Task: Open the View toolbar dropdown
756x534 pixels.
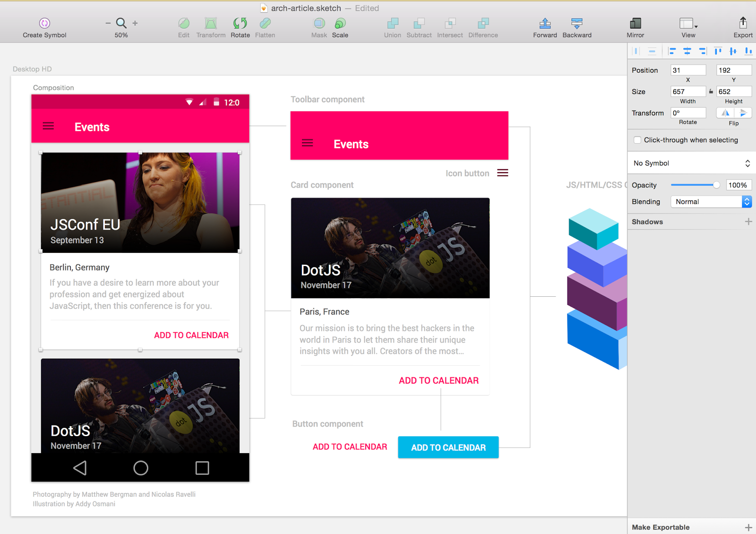Action: click(688, 23)
